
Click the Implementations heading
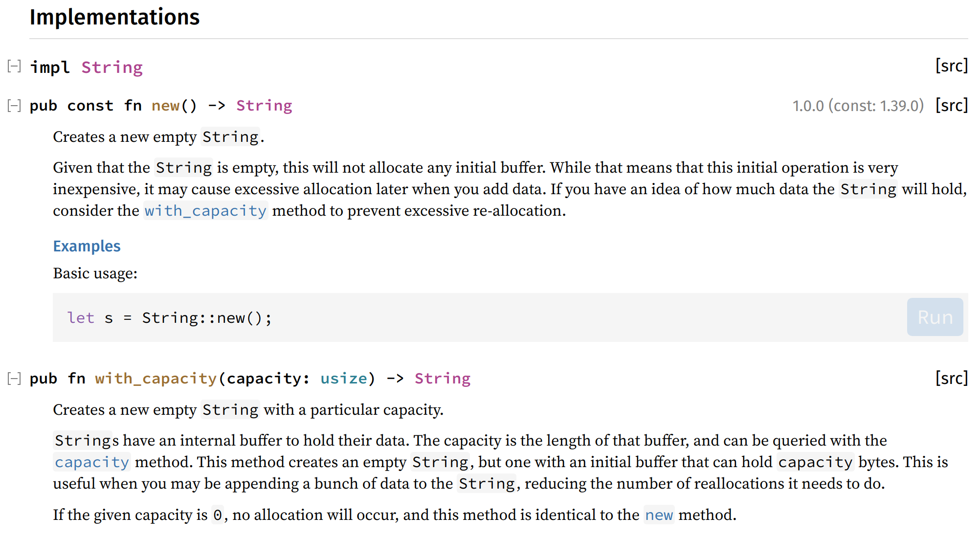114,17
